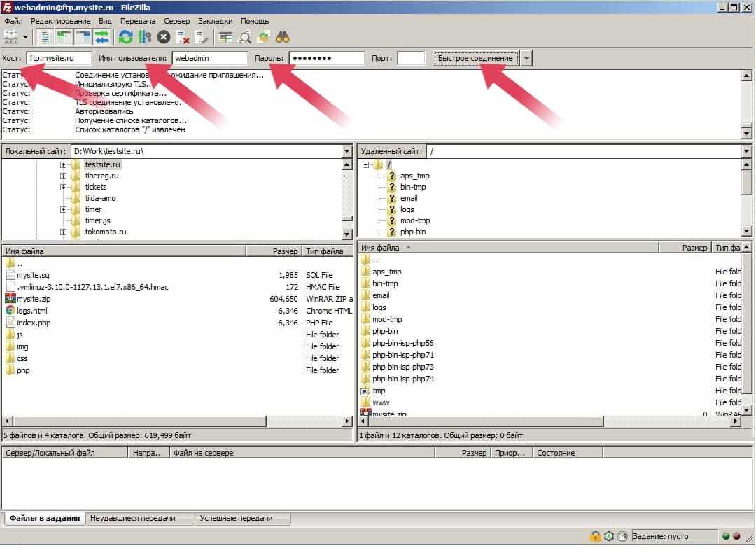Select the tilda-amo folder in local tree

click(100, 198)
